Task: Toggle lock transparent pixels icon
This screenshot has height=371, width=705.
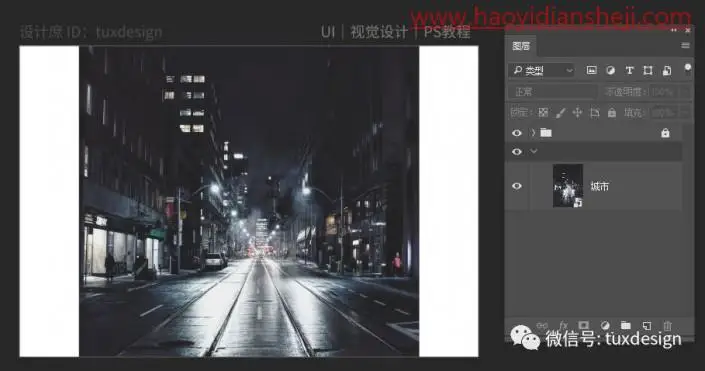Action: point(543,112)
